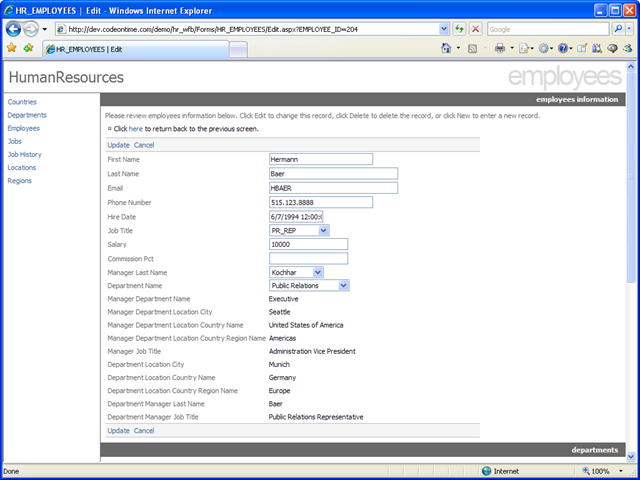
Task: Click the Print icon
Action: point(500,49)
